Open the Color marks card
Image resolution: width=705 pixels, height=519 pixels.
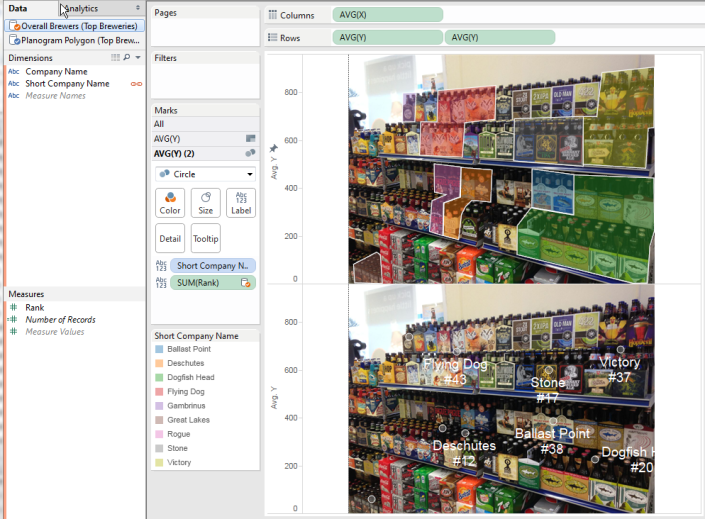tap(170, 203)
